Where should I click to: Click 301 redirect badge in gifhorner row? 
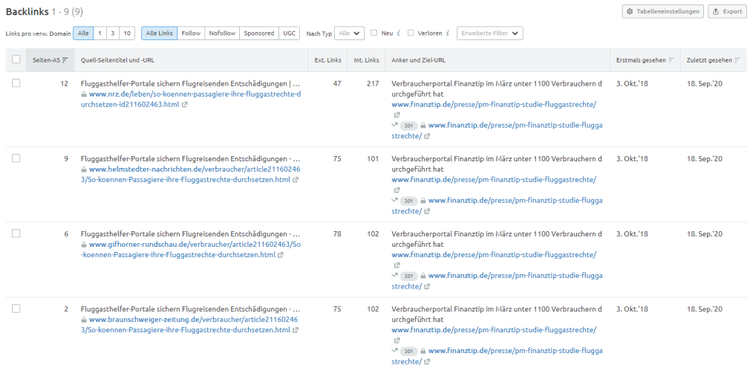click(408, 276)
